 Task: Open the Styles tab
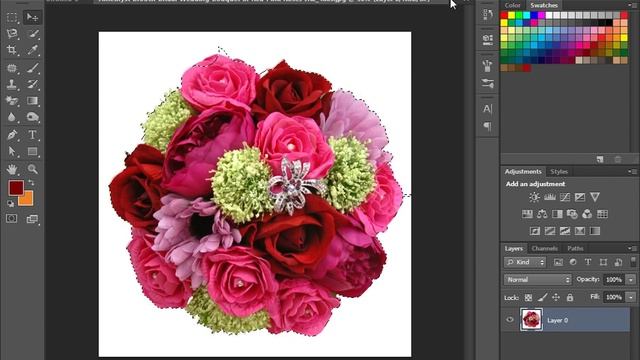tap(559, 171)
